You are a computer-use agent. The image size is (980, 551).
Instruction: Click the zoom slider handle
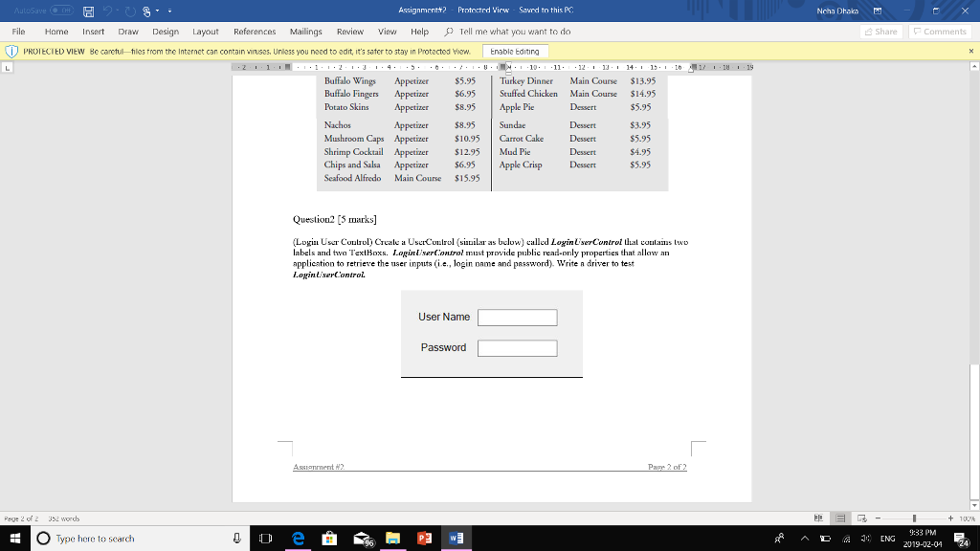pos(914,518)
